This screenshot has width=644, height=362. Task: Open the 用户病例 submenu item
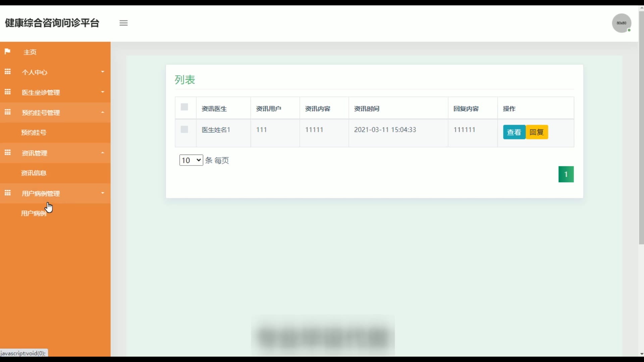(x=34, y=214)
